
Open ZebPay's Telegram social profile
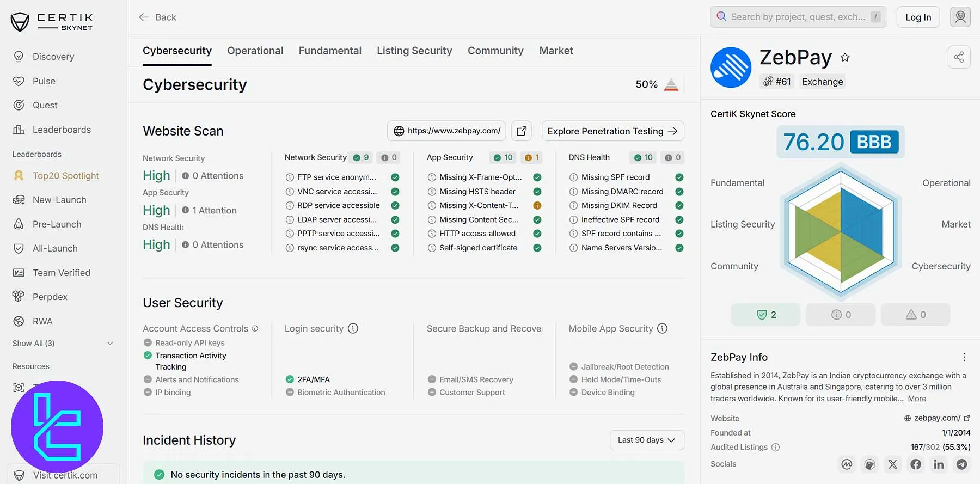(x=962, y=464)
